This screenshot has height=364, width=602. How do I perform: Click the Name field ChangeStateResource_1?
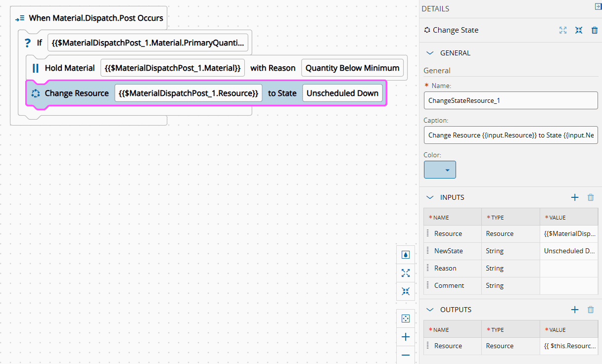click(510, 100)
